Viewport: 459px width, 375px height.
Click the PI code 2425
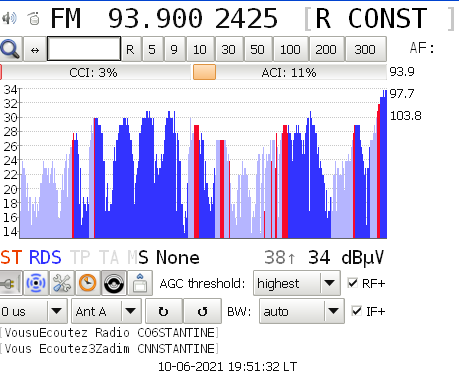(x=246, y=18)
